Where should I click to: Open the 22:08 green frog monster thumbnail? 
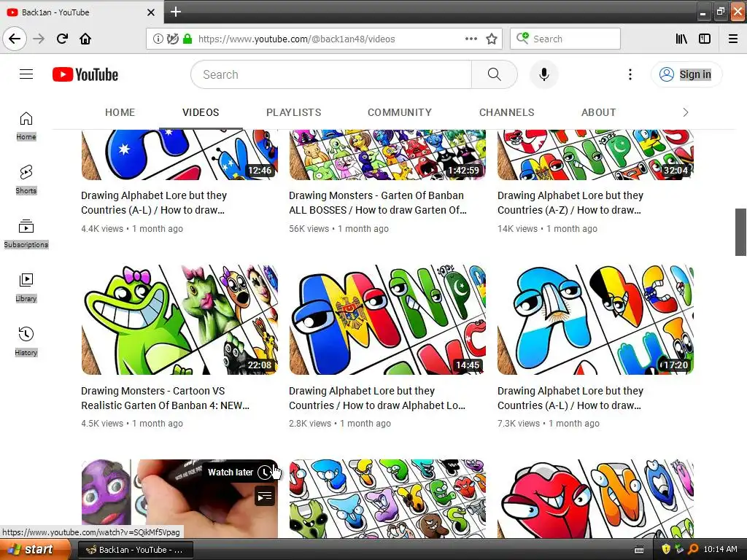(179, 319)
